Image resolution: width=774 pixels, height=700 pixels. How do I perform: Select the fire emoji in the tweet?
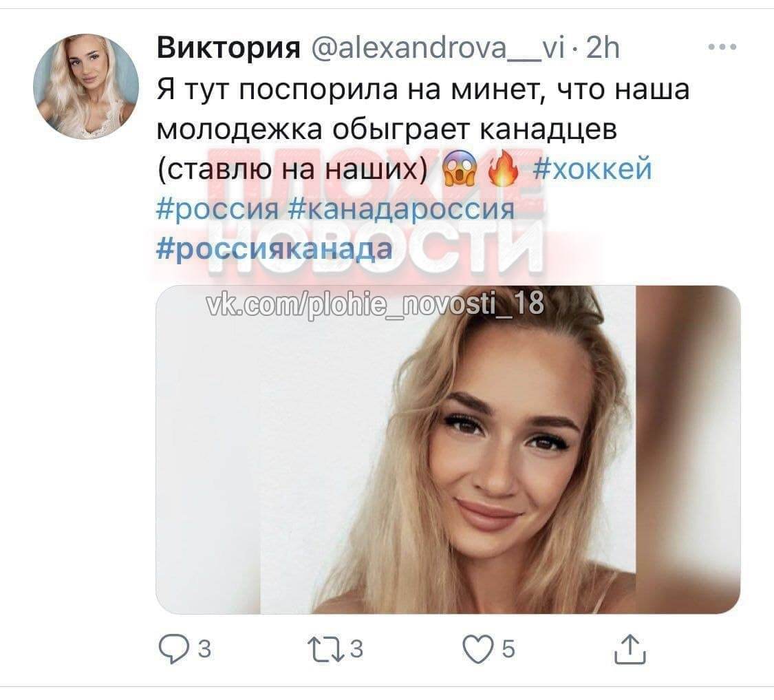click(504, 169)
